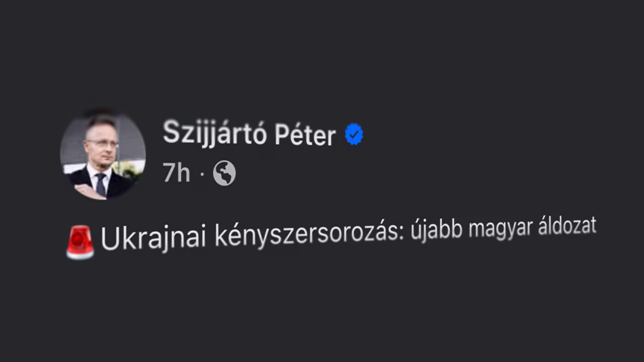Click the yellow flowers in the profile photo

coord(126,168)
